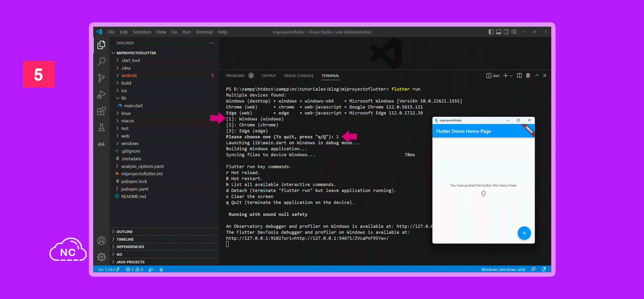Open the Selection menu
The image size is (644, 299).
point(142,32)
